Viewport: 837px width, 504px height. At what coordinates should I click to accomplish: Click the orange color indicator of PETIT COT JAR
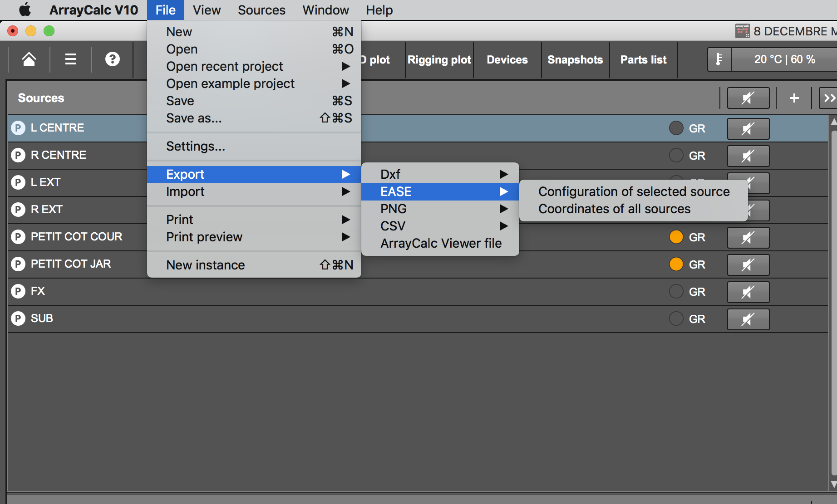676,264
